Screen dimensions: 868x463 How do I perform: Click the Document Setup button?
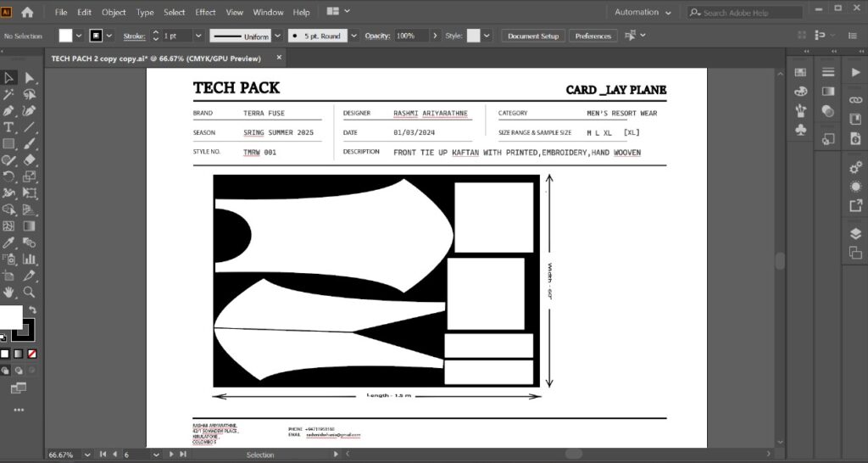(x=533, y=36)
